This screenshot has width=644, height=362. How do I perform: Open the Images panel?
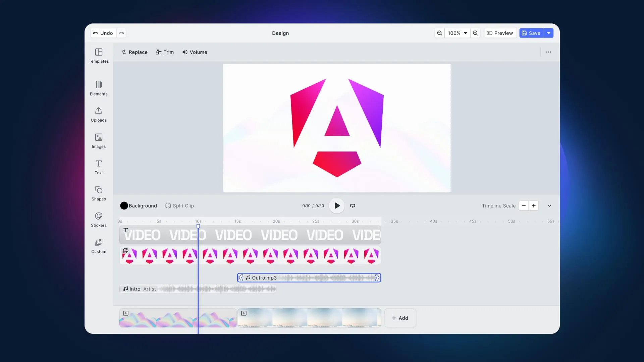pyautogui.click(x=99, y=141)
